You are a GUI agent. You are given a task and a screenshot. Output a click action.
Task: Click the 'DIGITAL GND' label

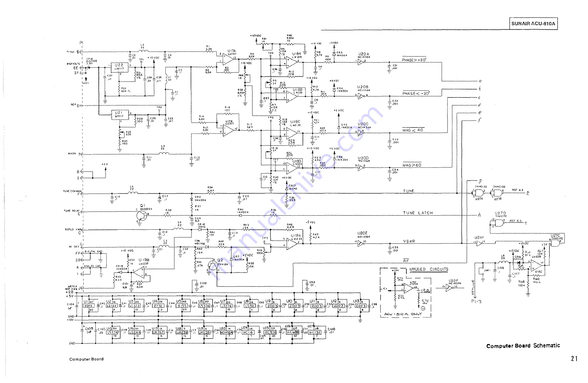(93, 252)
